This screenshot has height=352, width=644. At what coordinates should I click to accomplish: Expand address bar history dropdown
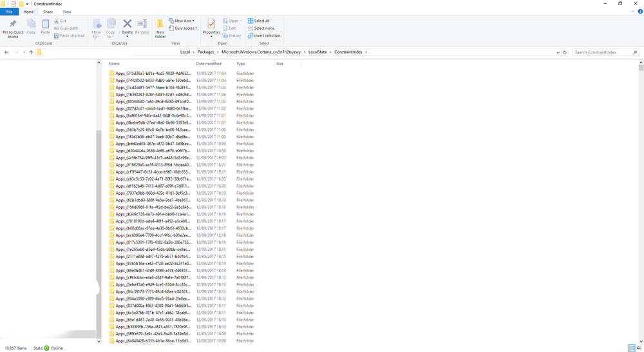click(558, 52)
